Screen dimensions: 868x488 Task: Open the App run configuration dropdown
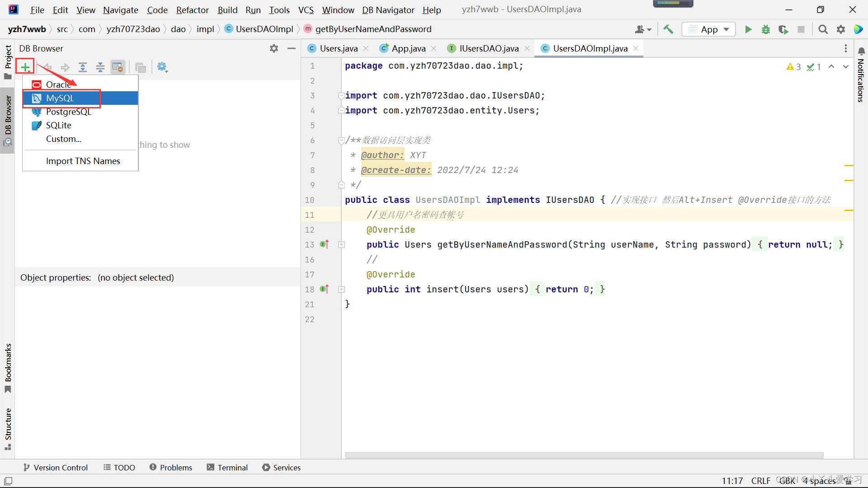tap(708, 29)
